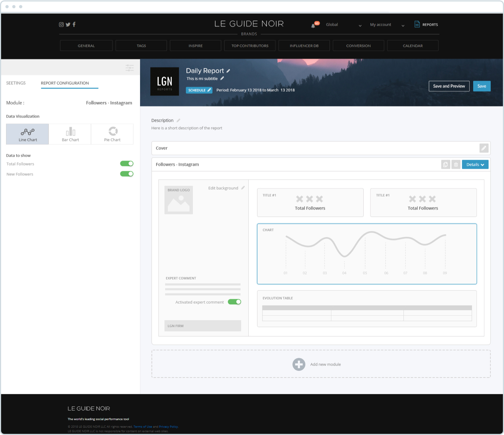Turn off New Followers toggle
This screenshot has height=435, width=504.
click(x=127, y=174)
